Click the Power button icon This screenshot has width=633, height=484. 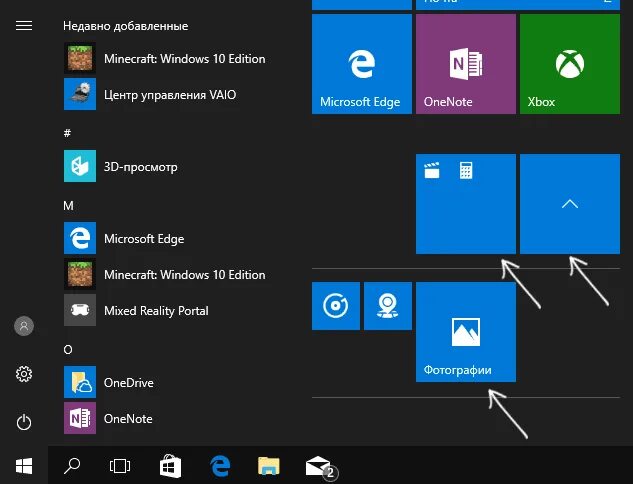[24, 422]
